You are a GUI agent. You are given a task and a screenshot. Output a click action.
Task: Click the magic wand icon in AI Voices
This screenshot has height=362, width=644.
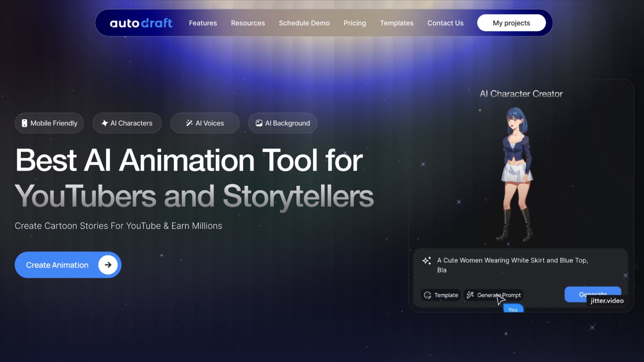pyautogui.click(x=189, y=123)
